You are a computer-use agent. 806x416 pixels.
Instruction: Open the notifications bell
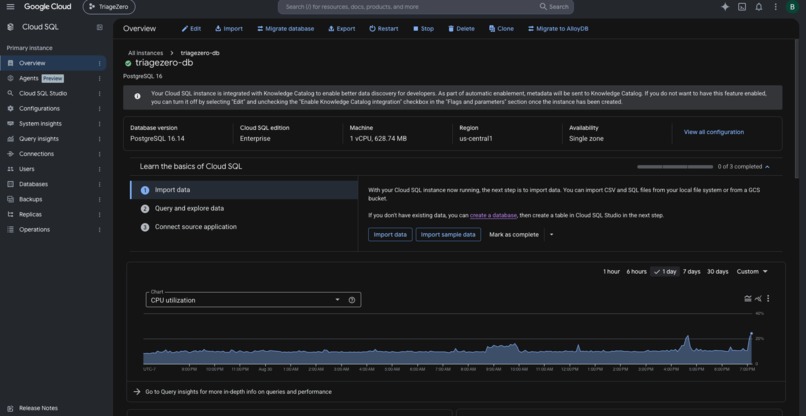click(x=759, y=7)
